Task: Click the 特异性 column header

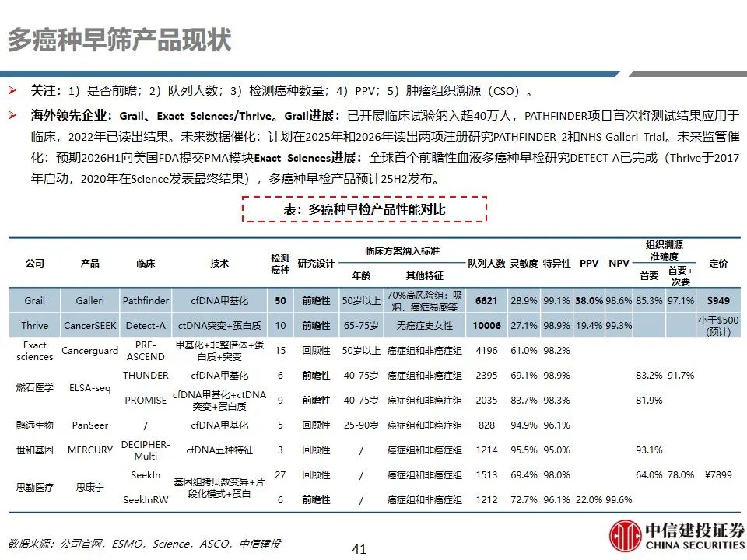Action: pyautogui.click(x=556, y=264)
